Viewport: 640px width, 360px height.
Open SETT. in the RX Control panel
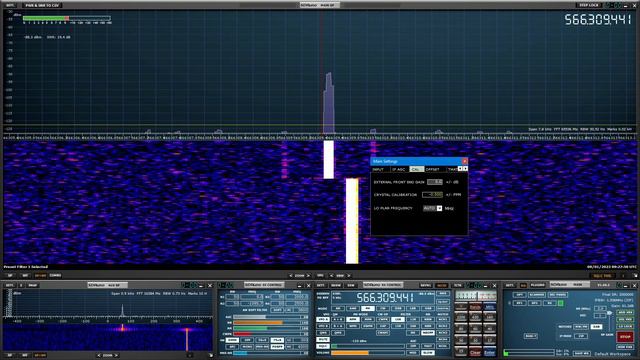321,285
